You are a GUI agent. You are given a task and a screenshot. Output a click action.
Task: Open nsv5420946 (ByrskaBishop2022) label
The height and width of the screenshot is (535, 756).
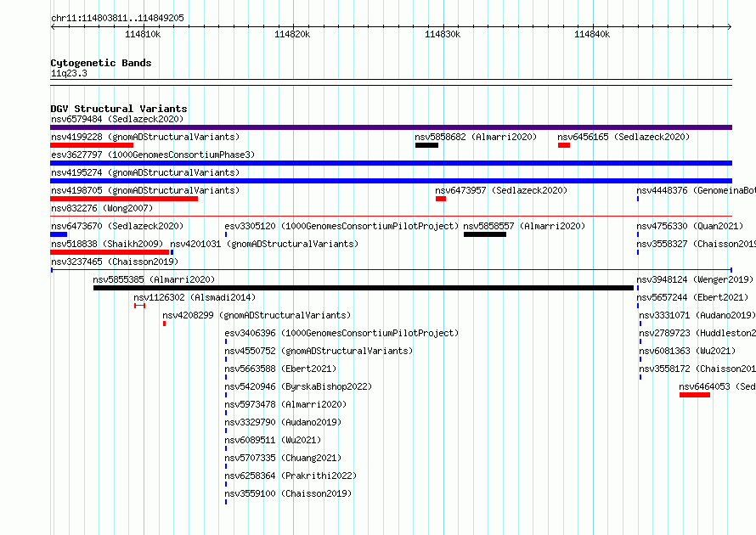298,386
